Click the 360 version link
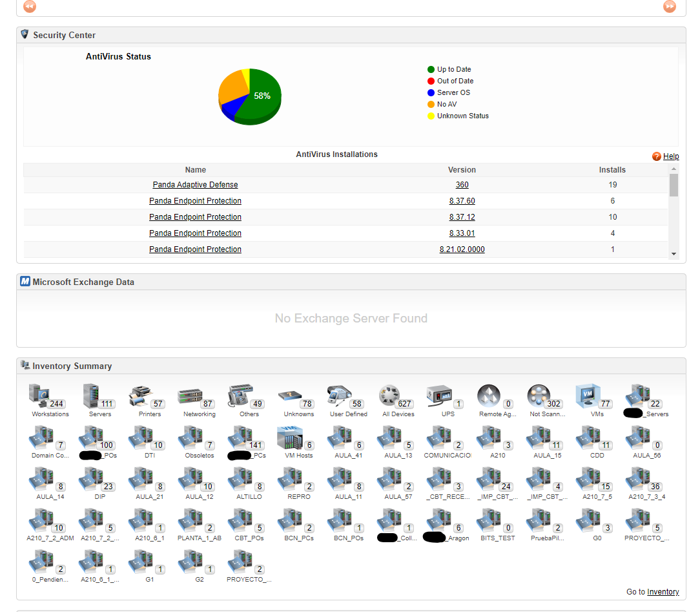 point(462,184)
